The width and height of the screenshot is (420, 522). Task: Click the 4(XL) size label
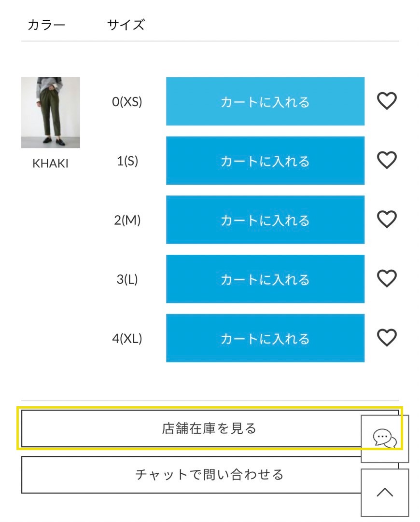coord(127,338)
